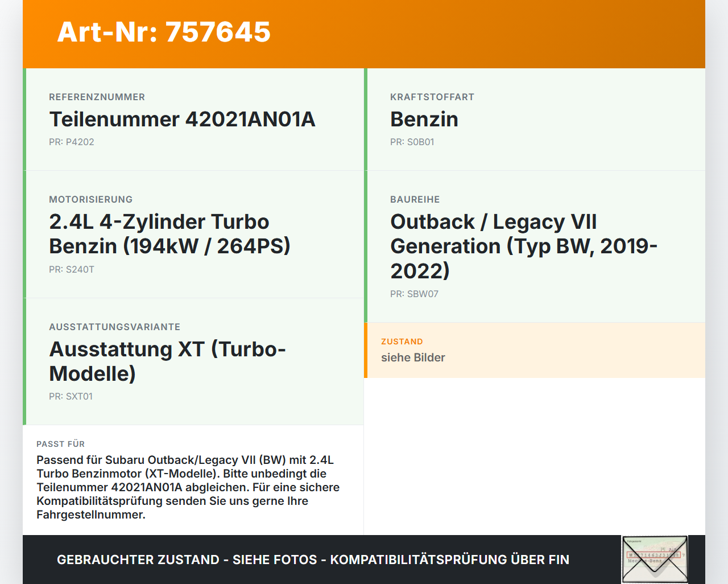Click the PR: S0B01 code
Image resolution: width=728 pixels, height=584 pixels.
(412, 142)
